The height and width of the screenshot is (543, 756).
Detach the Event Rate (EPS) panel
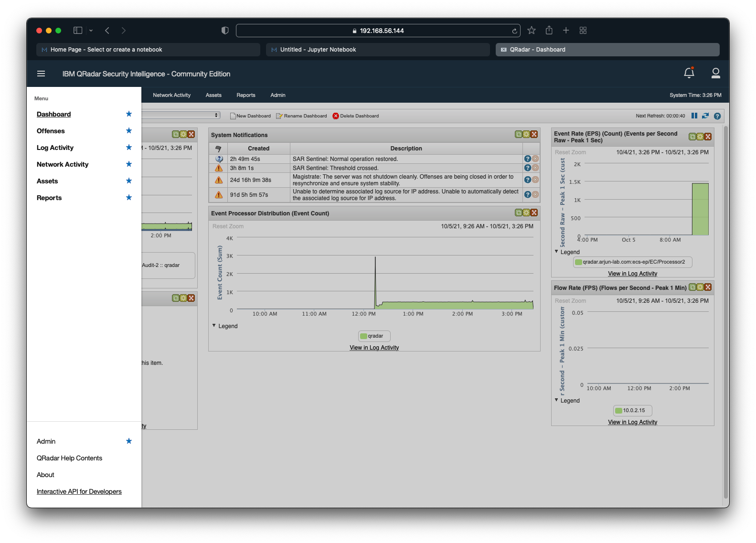[692, 137]
